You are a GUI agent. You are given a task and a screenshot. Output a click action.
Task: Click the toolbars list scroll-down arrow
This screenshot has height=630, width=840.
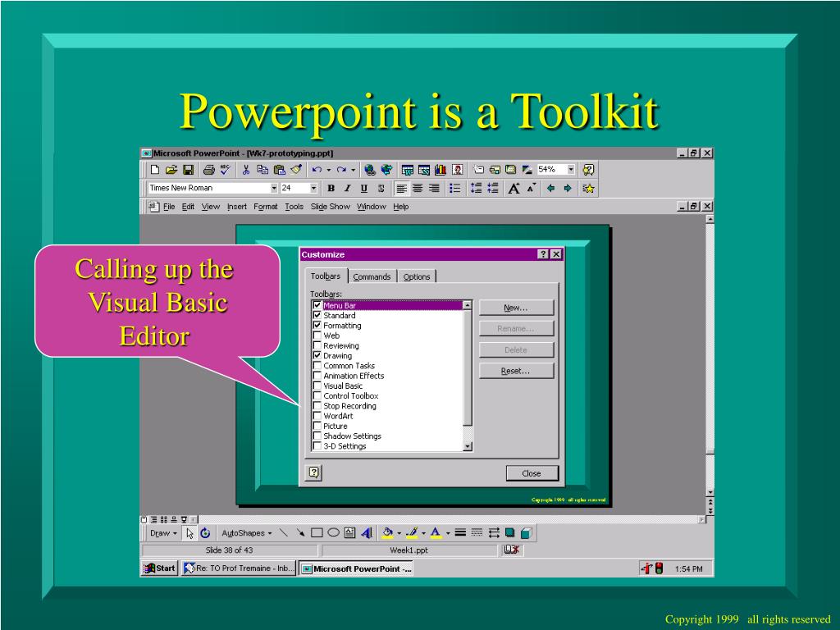[467, 446]
